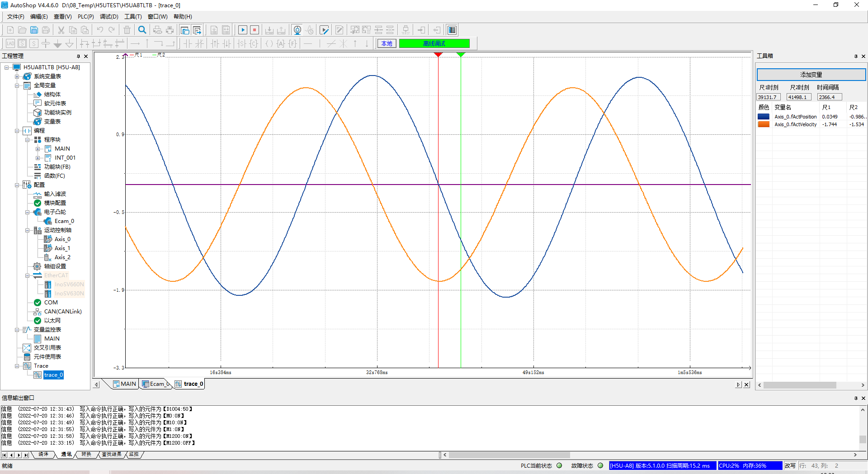This screenshot has width=868, height=474.
Task: Click the Print Preview icon
Action: point(157,30)
